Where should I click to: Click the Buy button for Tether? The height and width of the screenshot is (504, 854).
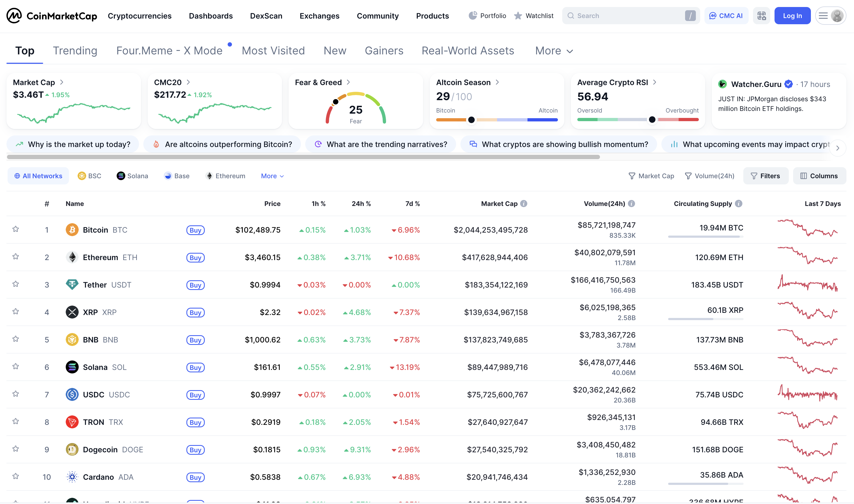tap(195, 285)
